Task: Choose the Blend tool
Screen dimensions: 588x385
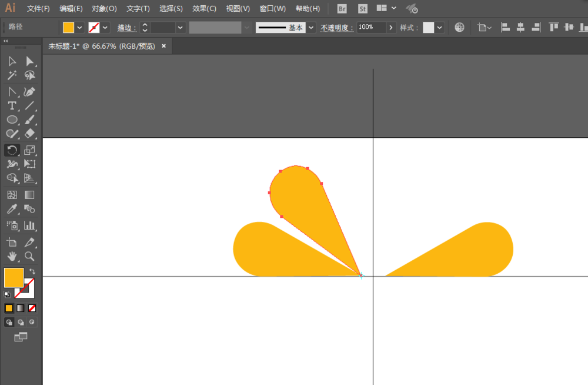Action: pos(29,209)
